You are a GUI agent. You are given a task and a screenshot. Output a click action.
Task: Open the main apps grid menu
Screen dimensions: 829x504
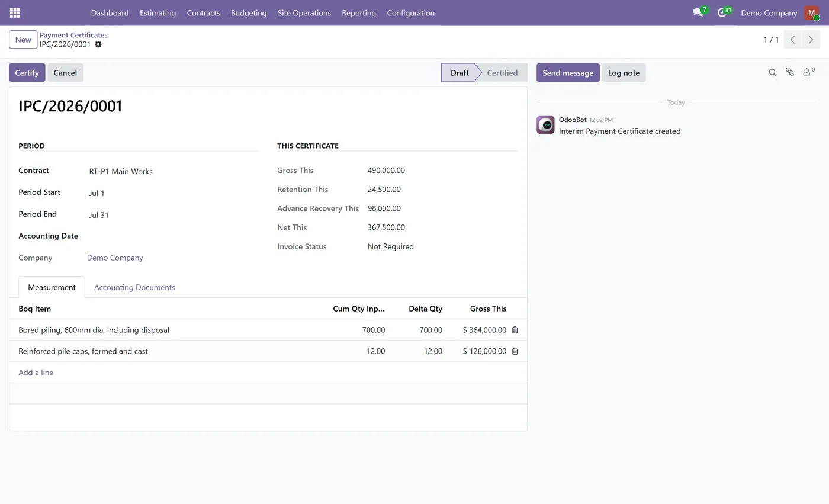click(15, 12)
